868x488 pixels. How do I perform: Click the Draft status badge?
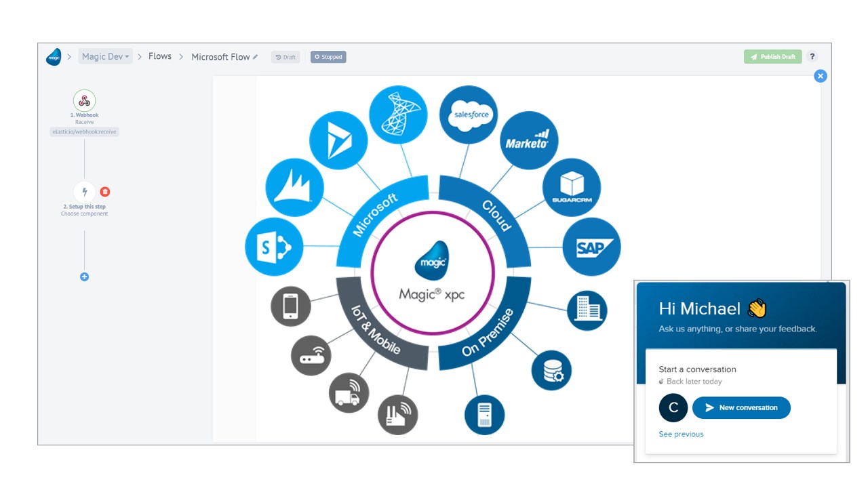(285, 57)
